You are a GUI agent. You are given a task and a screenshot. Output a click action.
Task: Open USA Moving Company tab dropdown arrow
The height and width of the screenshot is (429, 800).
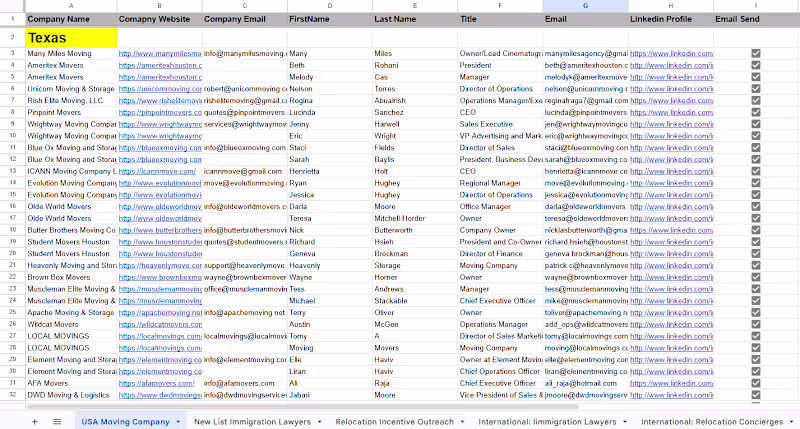(178, 422)
